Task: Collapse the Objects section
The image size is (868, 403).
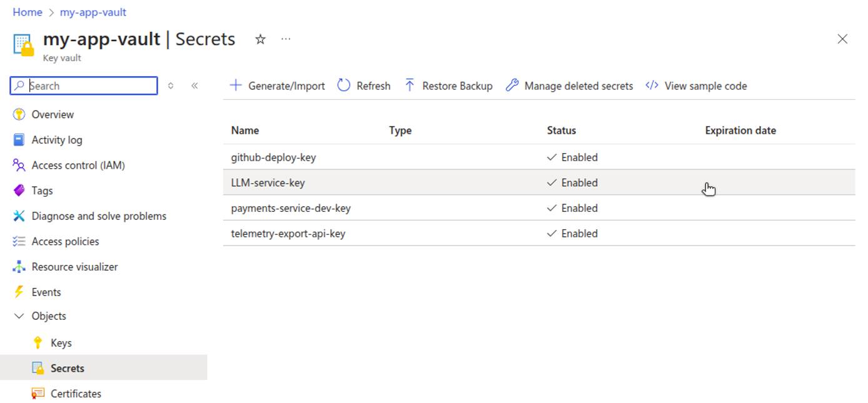Action: [x=18, y=316]
